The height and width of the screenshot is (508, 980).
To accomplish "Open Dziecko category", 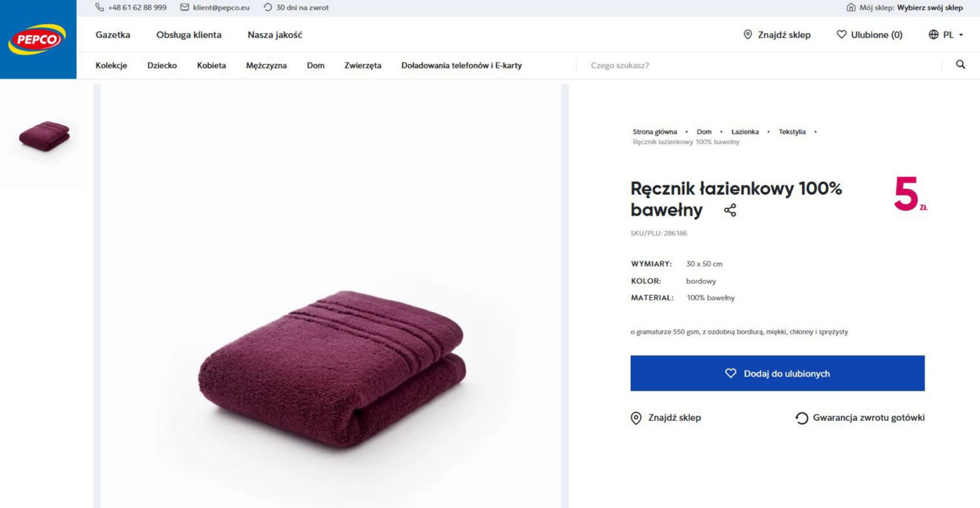I will [162, 65].
